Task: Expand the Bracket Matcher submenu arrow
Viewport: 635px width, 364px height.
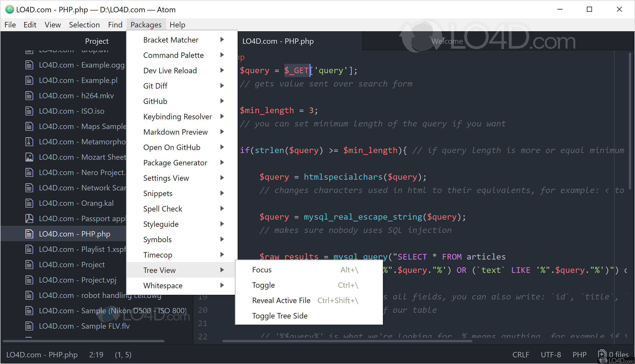Action: 222,40
